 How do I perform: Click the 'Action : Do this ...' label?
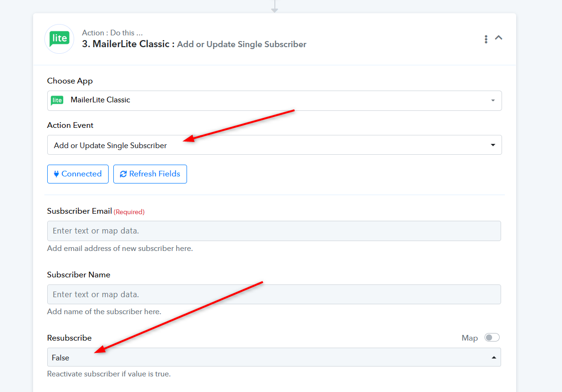[x=112, y=33]
